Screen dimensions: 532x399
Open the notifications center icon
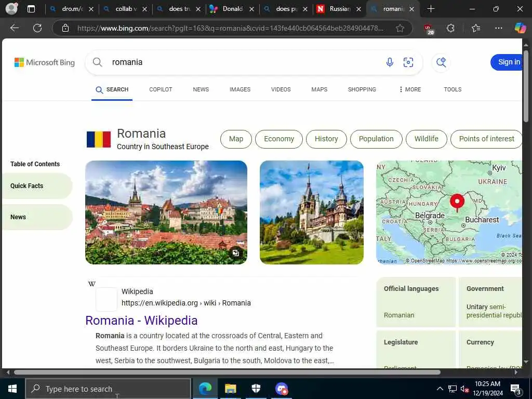516,389
